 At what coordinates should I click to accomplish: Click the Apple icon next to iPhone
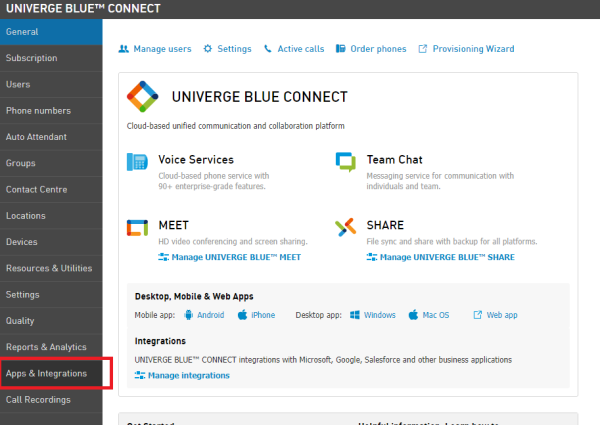243,315
